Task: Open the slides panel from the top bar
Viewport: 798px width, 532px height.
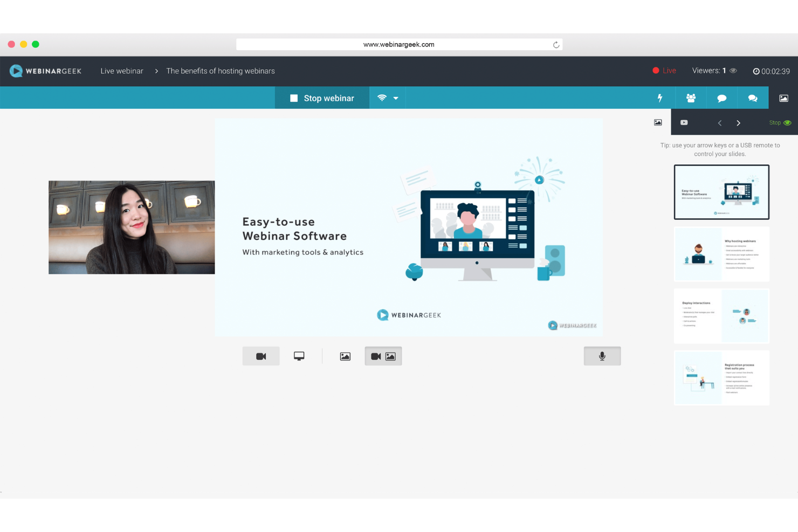Action: pos(783,98)
